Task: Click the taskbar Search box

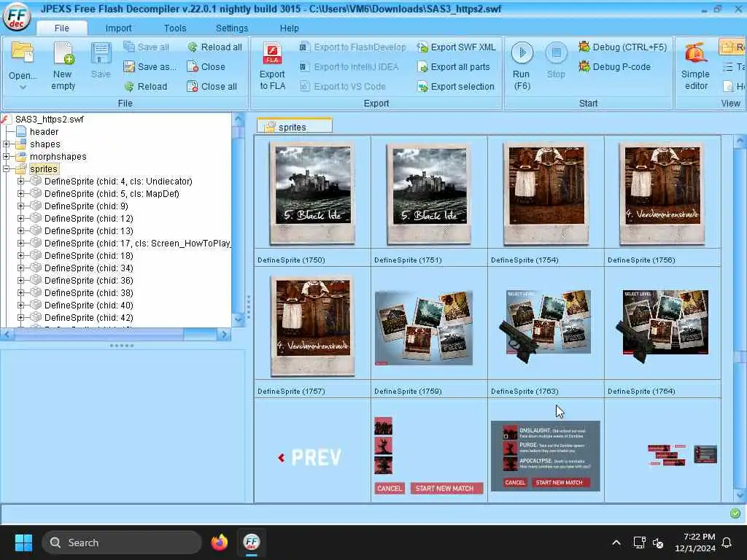Action: click(x=122, y=542)
